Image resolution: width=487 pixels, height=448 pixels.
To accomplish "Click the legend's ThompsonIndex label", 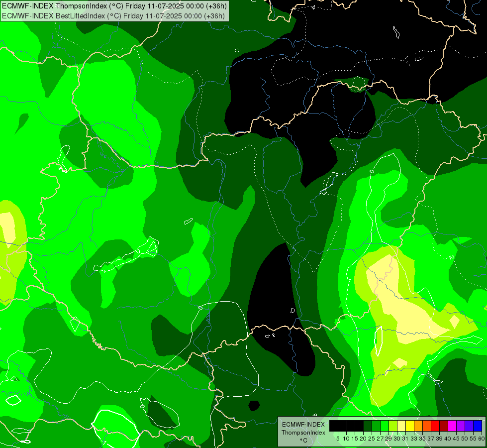I will 303,433.
